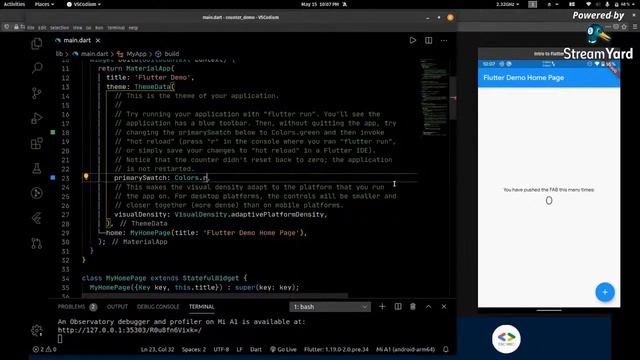Open the Observatory URL in terminal

130,330
